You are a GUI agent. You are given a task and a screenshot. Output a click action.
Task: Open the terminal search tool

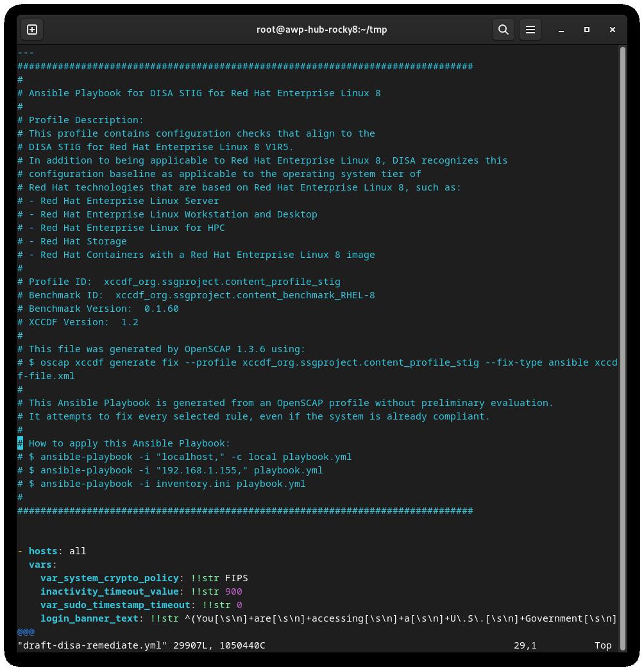click(504, 30)
